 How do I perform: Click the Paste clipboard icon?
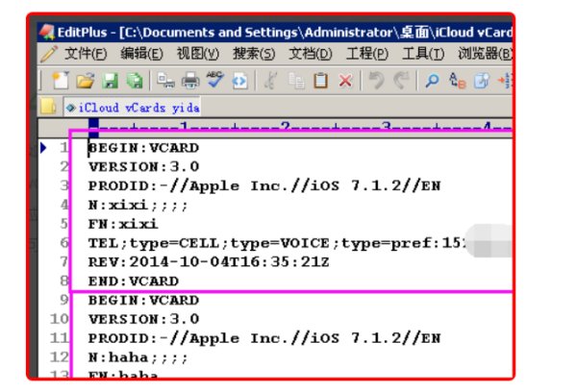click(321, 81)
